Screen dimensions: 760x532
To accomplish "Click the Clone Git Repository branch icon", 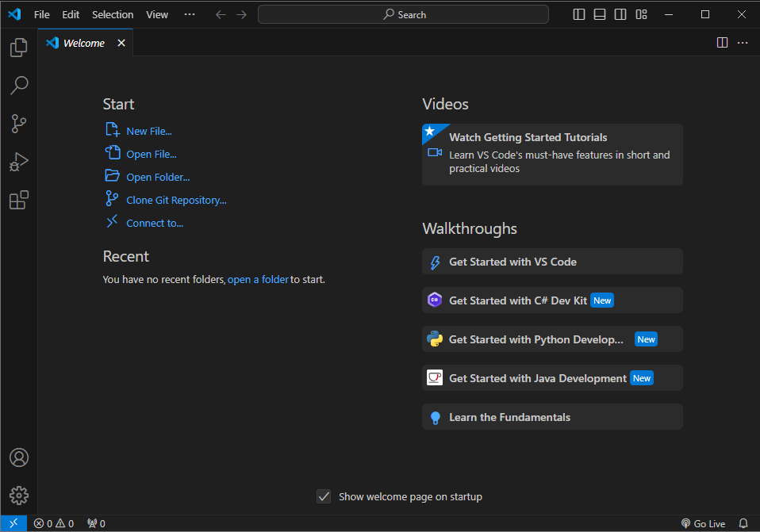I will 112,198.
